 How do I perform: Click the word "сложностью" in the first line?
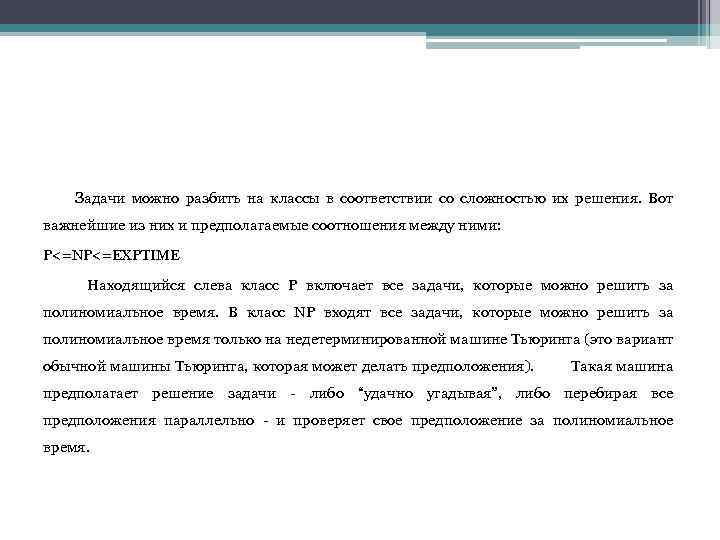coord(503,199)
